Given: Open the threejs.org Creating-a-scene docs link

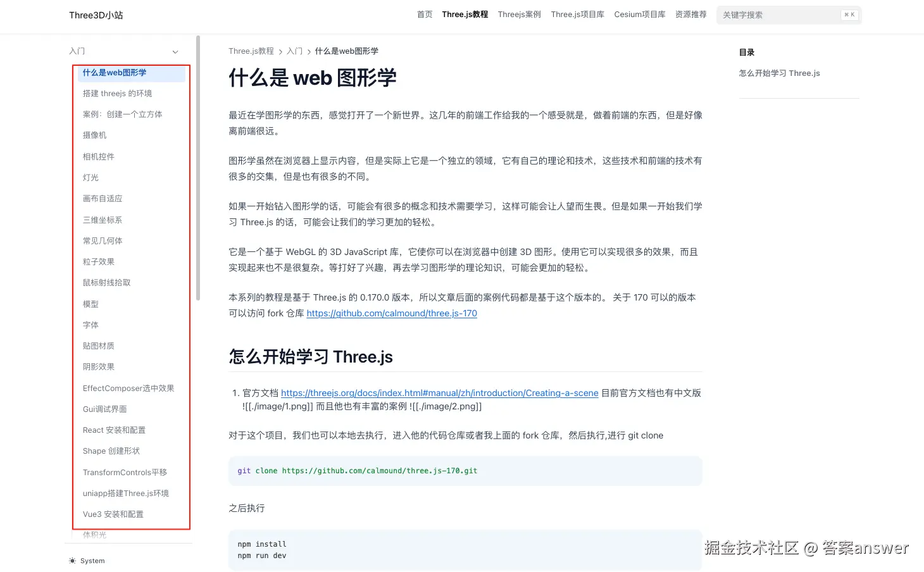Looking at the screenshot, I should 440,393.
